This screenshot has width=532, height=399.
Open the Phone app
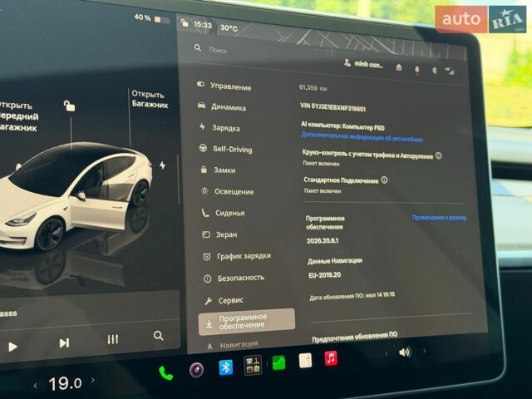pyautogui.click(x=166, y=373)
